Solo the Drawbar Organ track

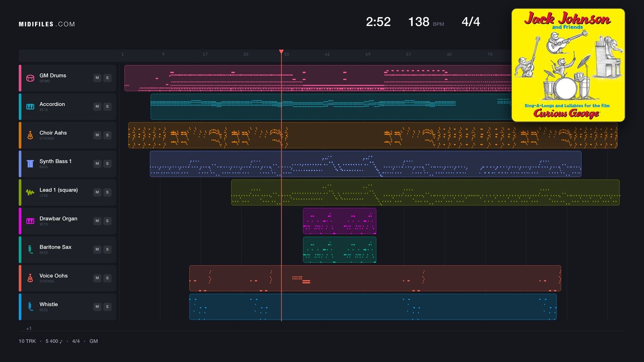pyautogui.click(x=107, y=221)
